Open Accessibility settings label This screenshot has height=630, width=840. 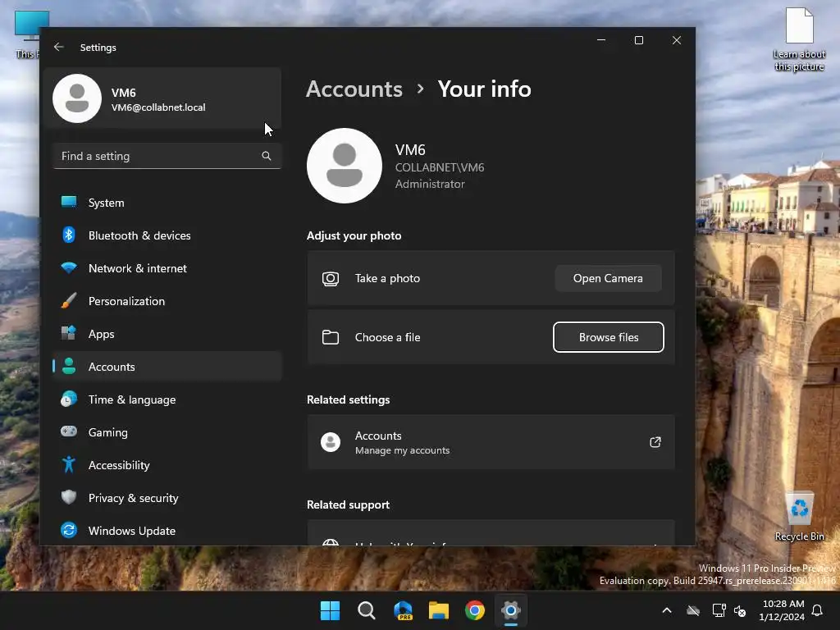119,465
